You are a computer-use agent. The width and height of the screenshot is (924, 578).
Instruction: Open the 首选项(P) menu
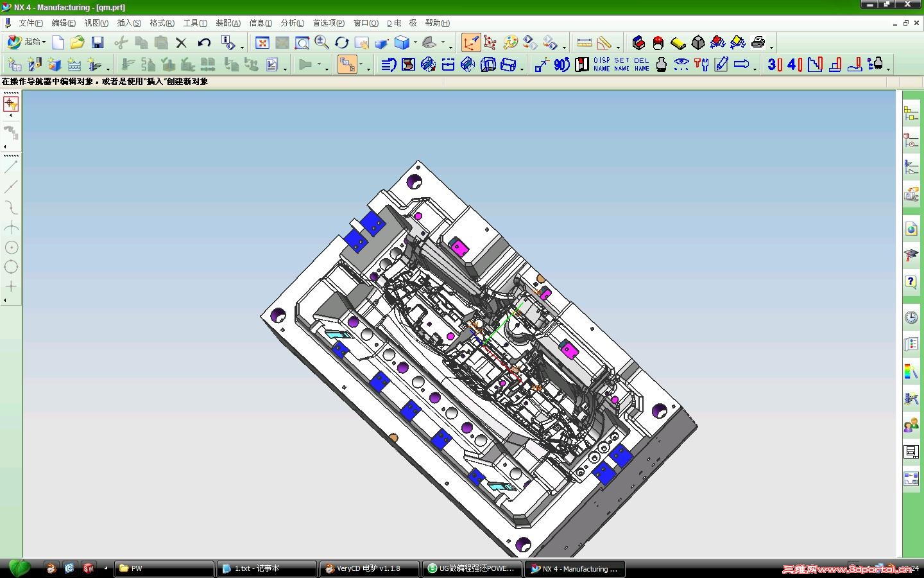[x=329, y=23]
